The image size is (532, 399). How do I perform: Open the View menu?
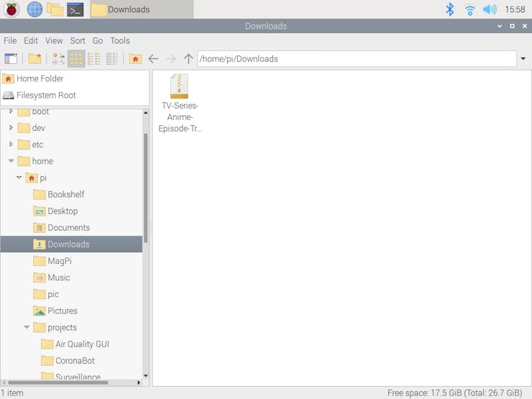tap(54, 41)
